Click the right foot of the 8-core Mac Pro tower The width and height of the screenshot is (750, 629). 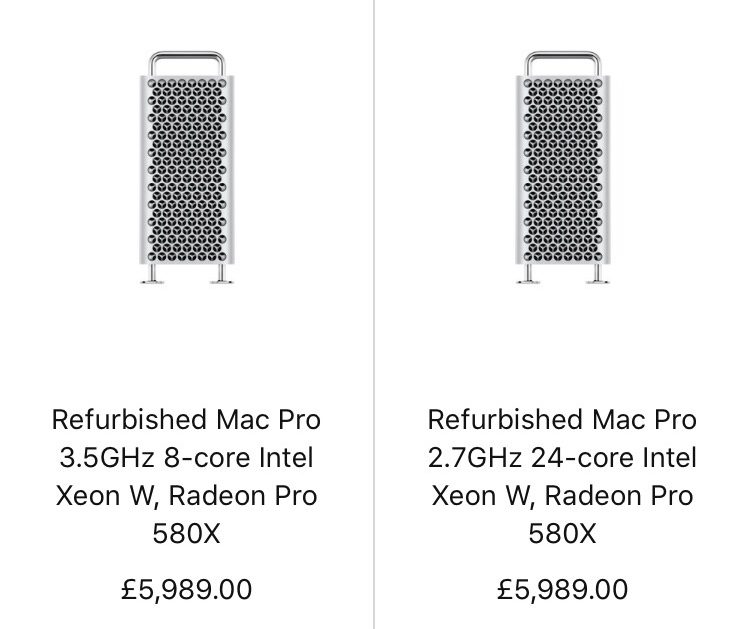click(x=221, y=274)
